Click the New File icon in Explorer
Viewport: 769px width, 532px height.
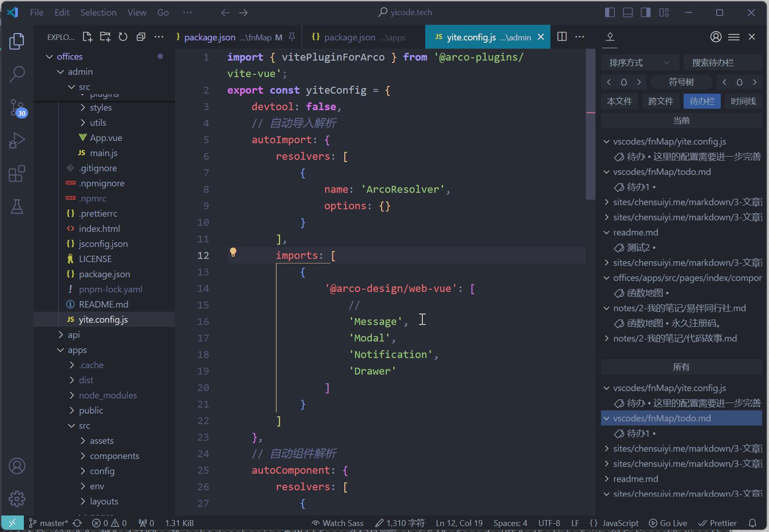[87, 37]
